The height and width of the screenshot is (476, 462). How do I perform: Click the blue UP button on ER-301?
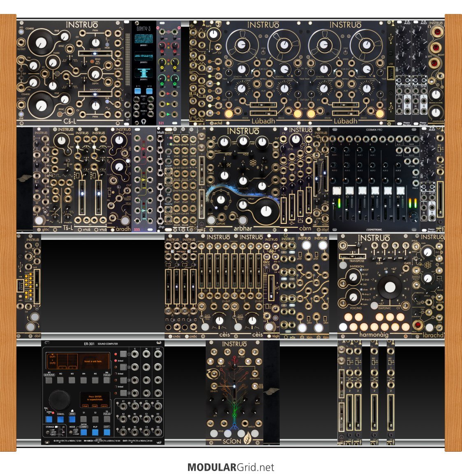click(95, 432)
